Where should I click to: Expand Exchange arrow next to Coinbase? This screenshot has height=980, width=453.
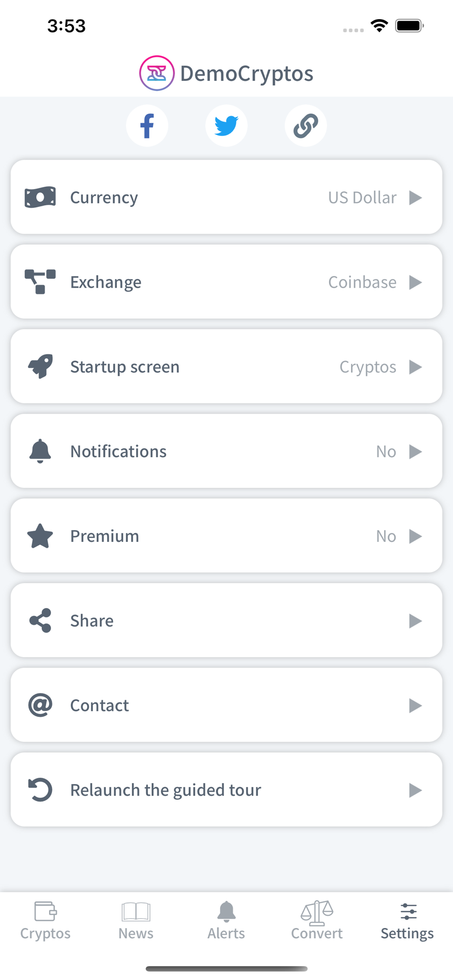[415, 282]
